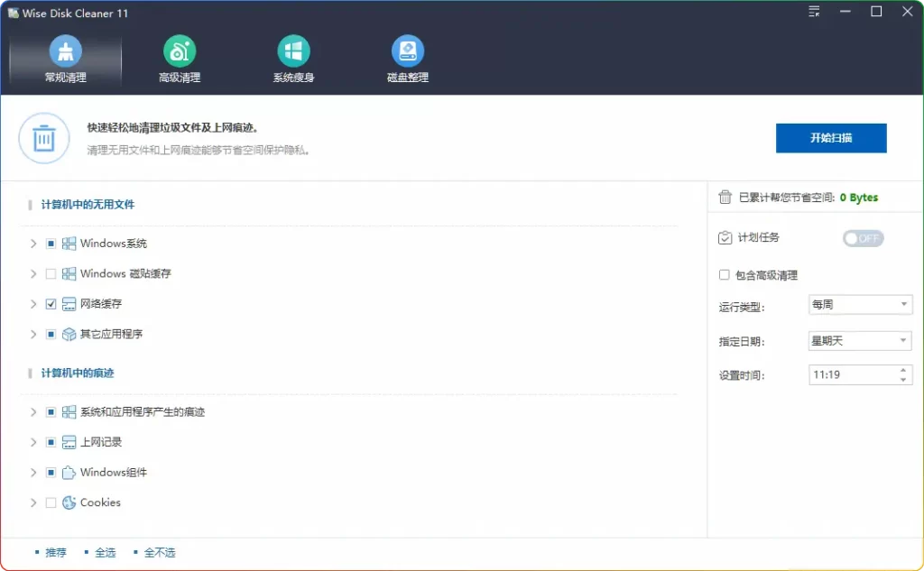Expand the 其它应用程序 tree node

(x=33, y=334)
